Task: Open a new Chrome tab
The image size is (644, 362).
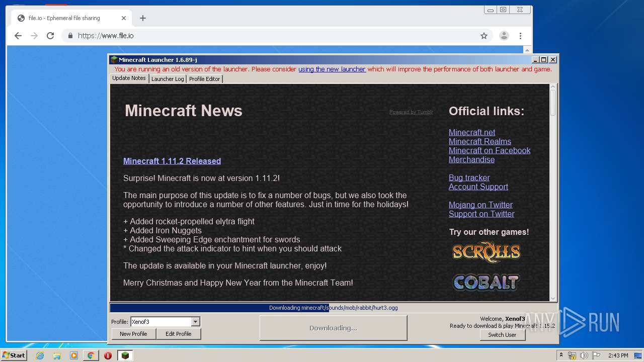Action: 143,18
